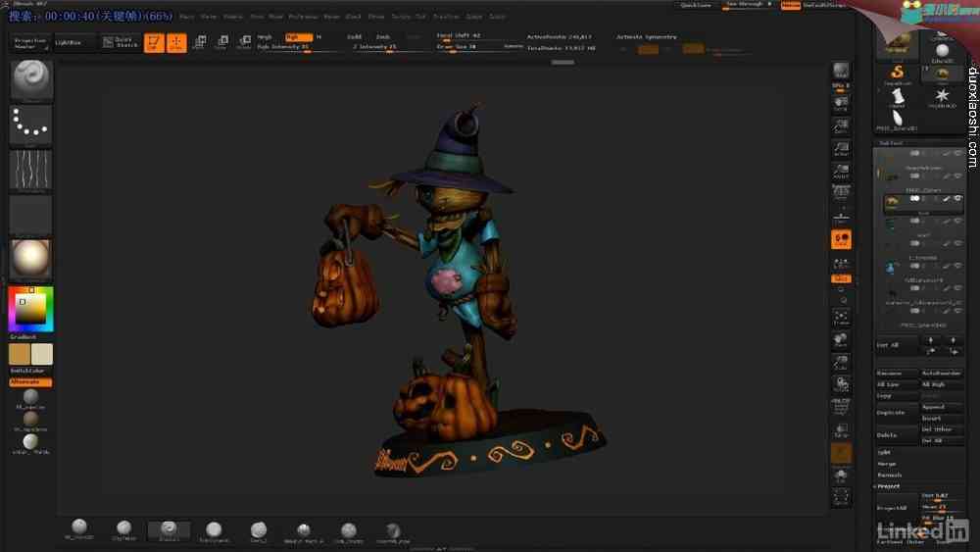Click the BPR render icon

841,72
